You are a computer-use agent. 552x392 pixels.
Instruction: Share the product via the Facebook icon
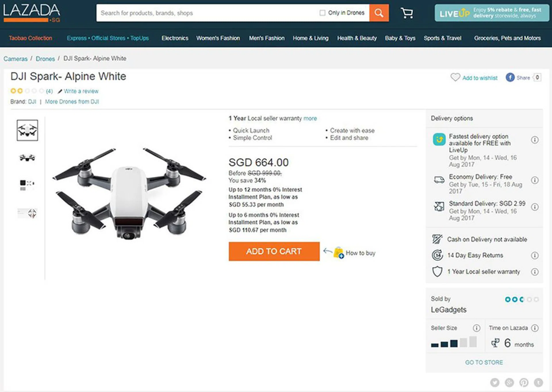510,78
